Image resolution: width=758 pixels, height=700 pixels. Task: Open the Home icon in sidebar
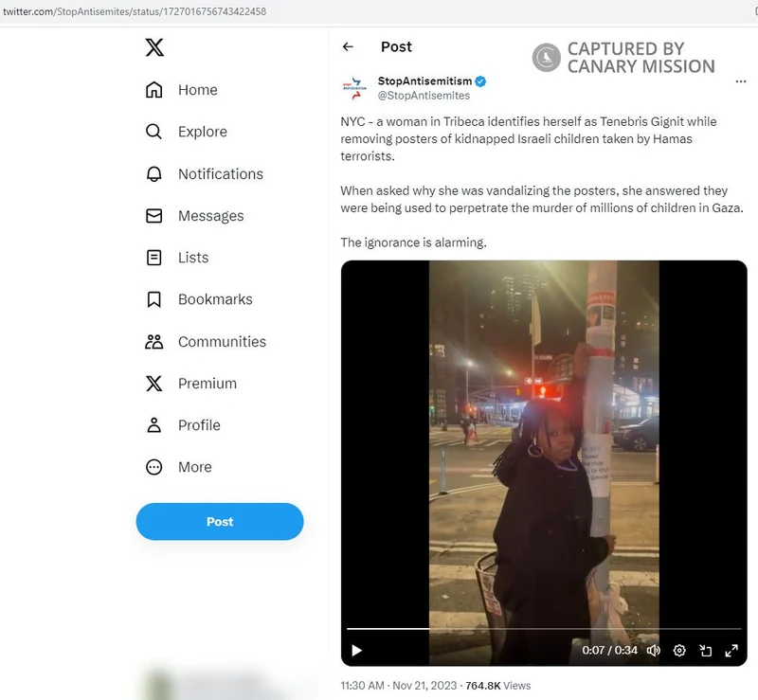(154, 90)
